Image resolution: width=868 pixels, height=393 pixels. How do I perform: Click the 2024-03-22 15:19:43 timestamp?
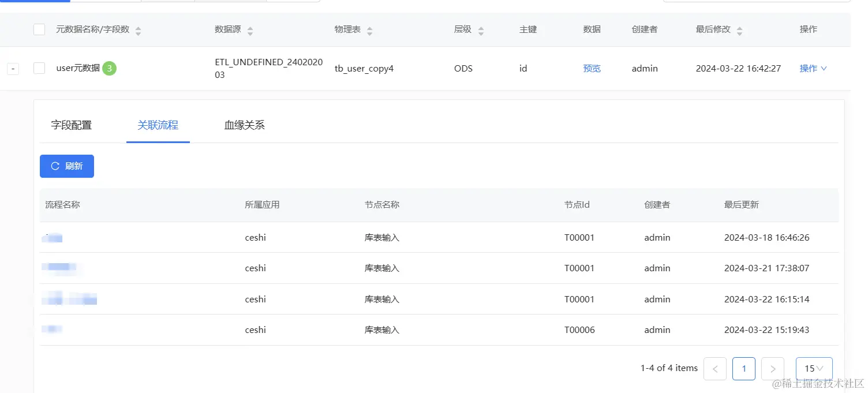click(x=767, y=330)
